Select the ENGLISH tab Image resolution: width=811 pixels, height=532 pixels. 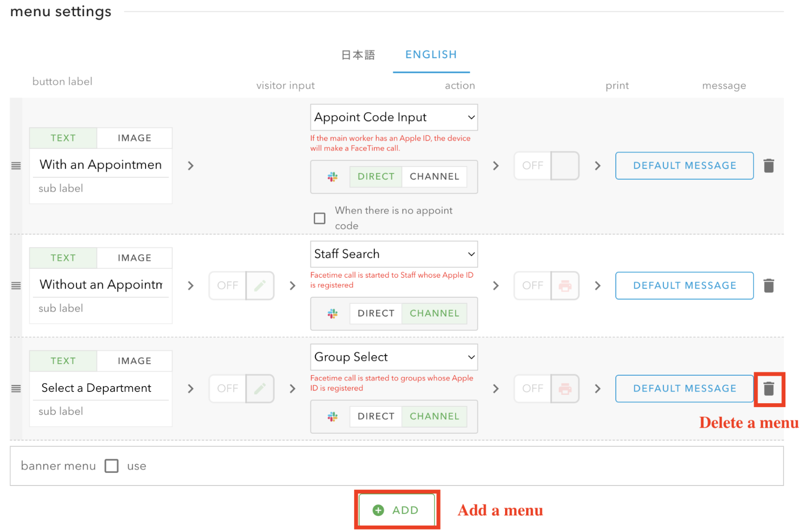tap(431, 54)
